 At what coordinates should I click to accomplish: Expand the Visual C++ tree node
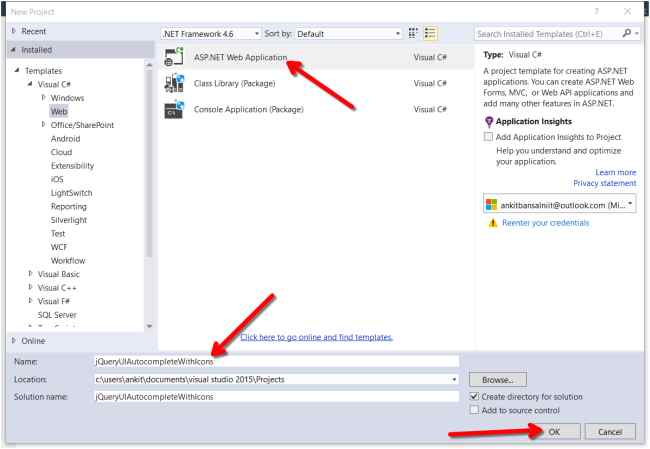(x=30, y=287)
